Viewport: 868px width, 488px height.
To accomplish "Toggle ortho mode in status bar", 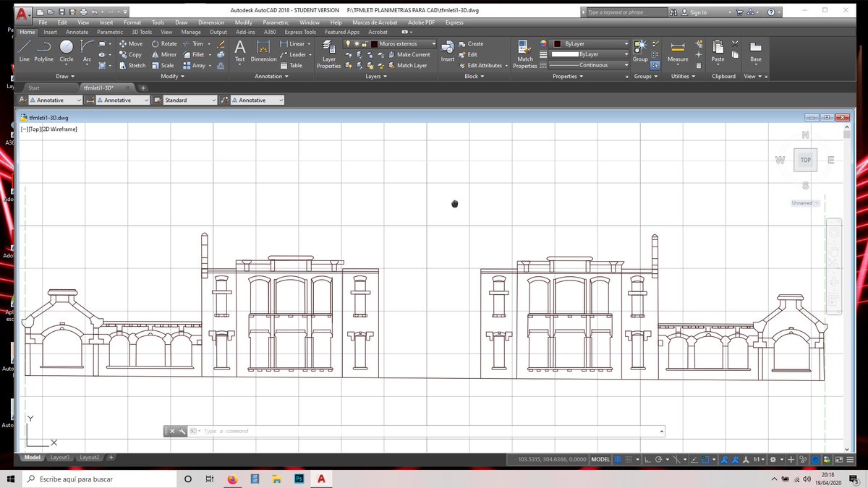I will click(x=647, y=459).
